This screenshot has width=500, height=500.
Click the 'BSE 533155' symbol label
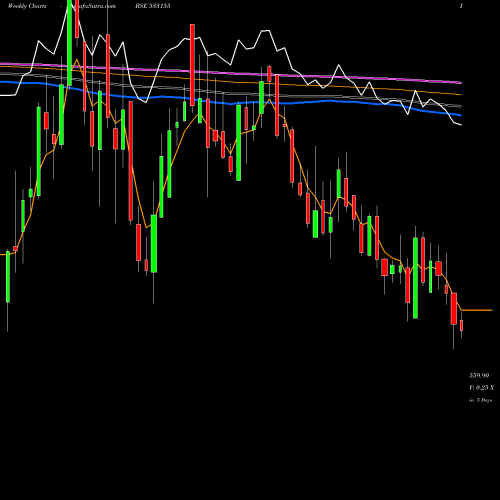coord(153,6)
